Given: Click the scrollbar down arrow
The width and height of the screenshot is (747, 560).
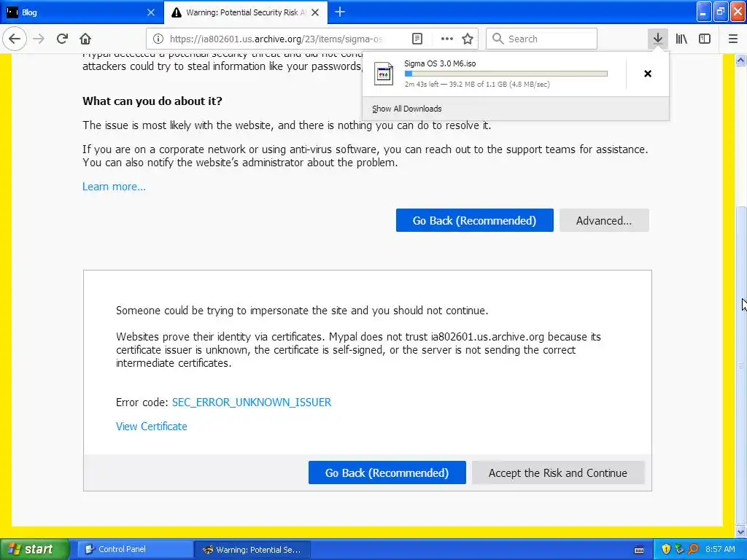Looking at the screenshot, I should [x=741, y=532].
